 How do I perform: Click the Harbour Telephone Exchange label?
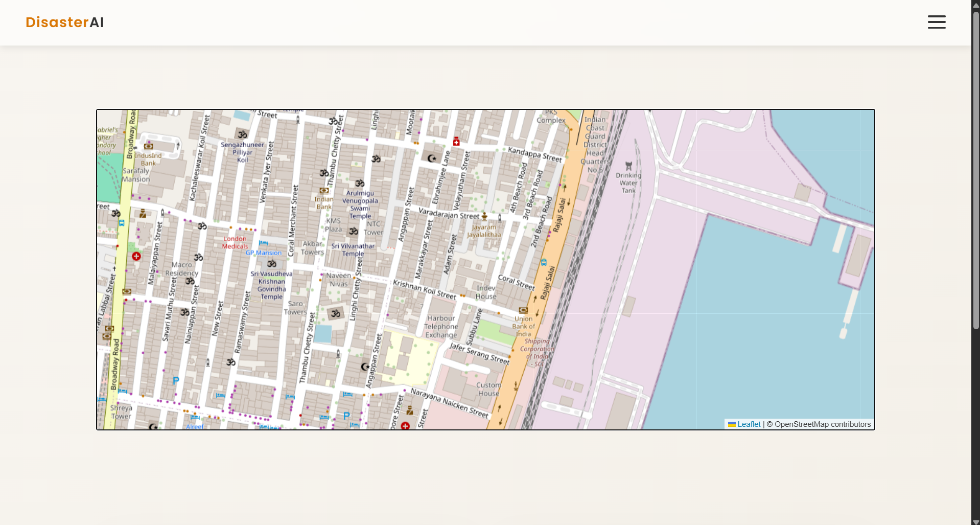441,327
